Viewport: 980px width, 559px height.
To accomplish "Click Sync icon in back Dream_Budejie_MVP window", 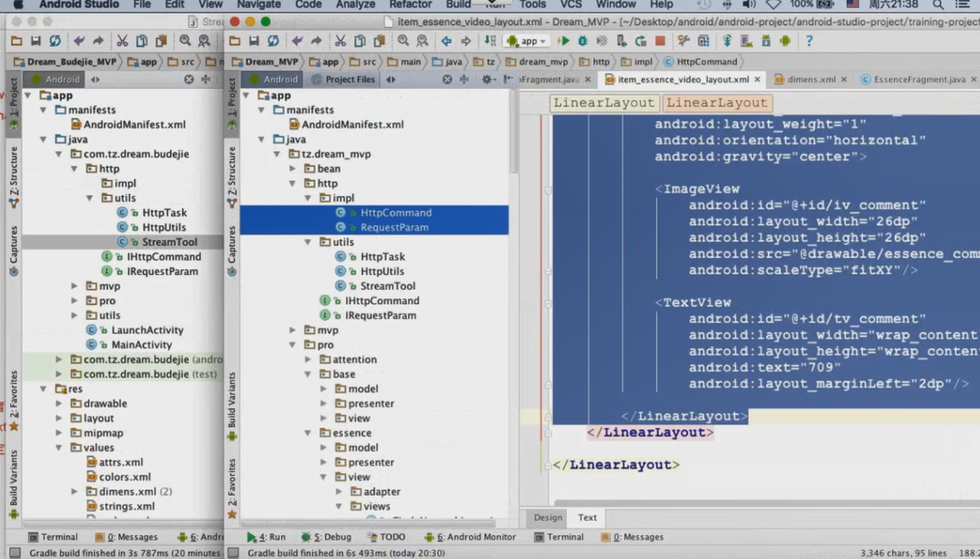I will 55,41.
